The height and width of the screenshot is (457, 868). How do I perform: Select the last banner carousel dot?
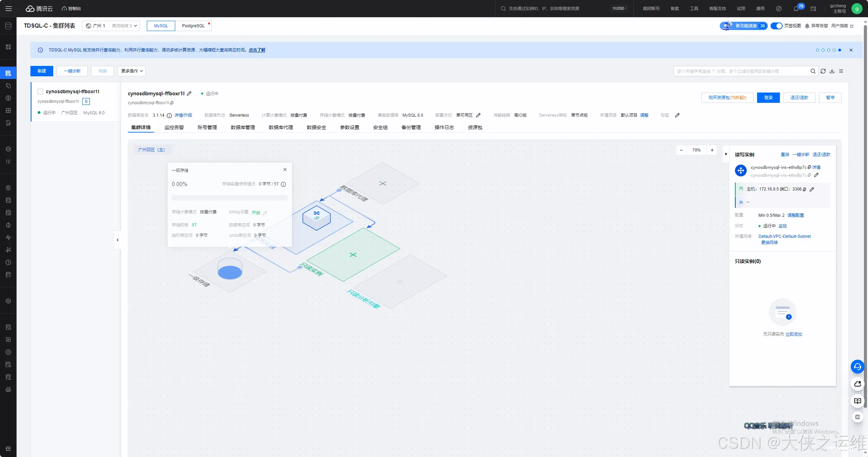click(x=840, y=50)
